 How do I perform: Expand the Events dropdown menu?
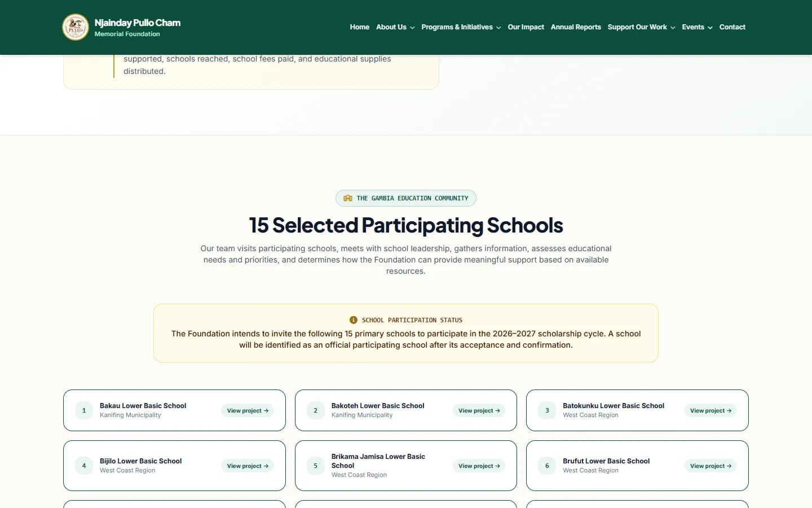point(697,27)
